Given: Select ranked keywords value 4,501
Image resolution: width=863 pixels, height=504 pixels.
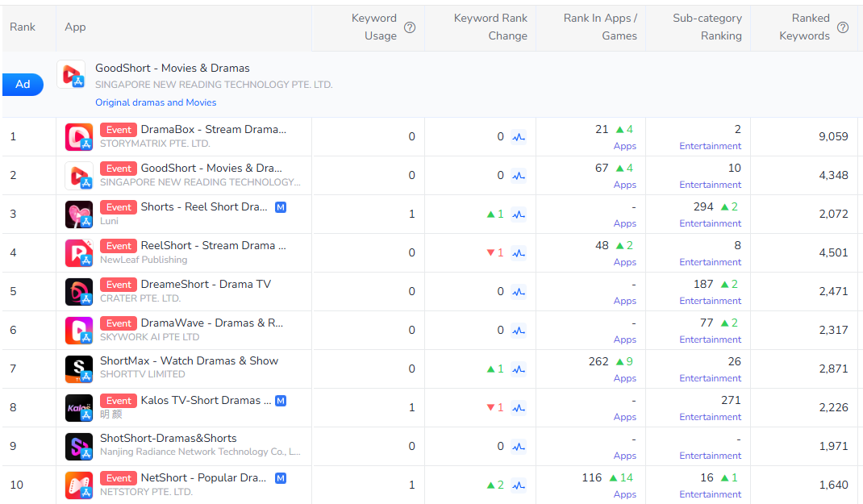Looking at the screenshot, I should pos(833,252).
